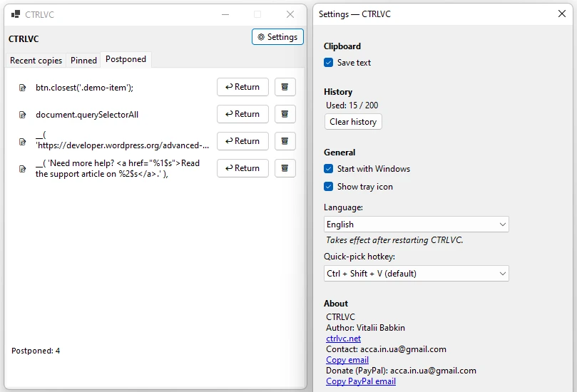This screenshot has height=392, width=577.
Task: Click the 'Donate (PayPal)' email text
Action: point(401,371)
